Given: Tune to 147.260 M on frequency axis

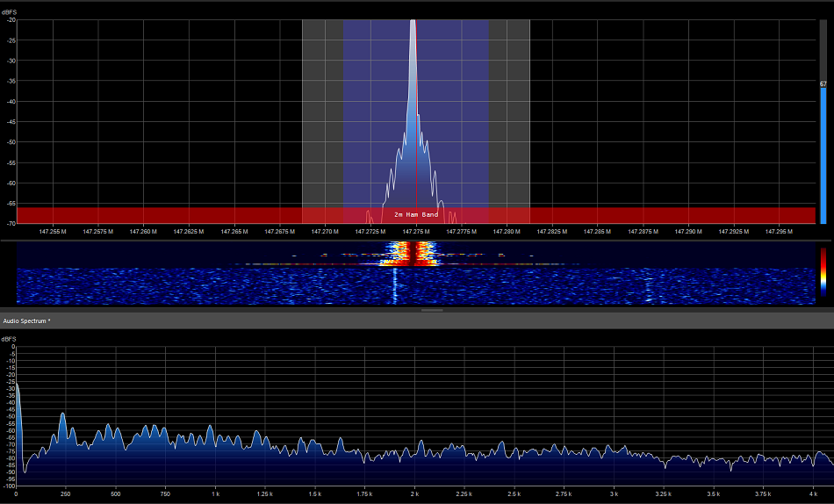Looking at the screenshot, I should point(143,232).
